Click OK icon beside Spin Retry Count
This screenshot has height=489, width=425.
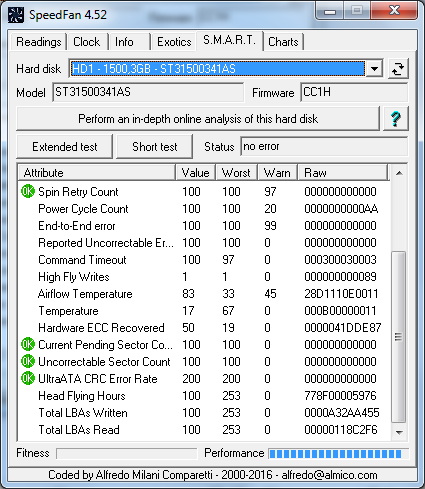coord(28,191)
